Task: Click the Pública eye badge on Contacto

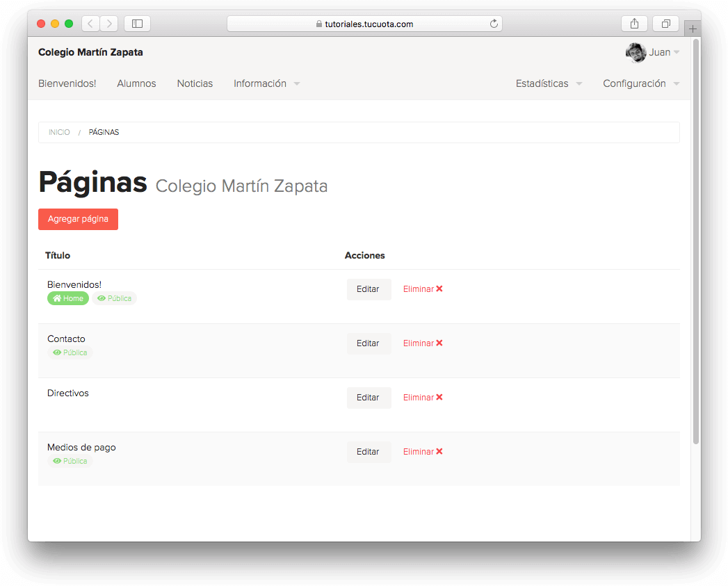Action: coord(70,353)
